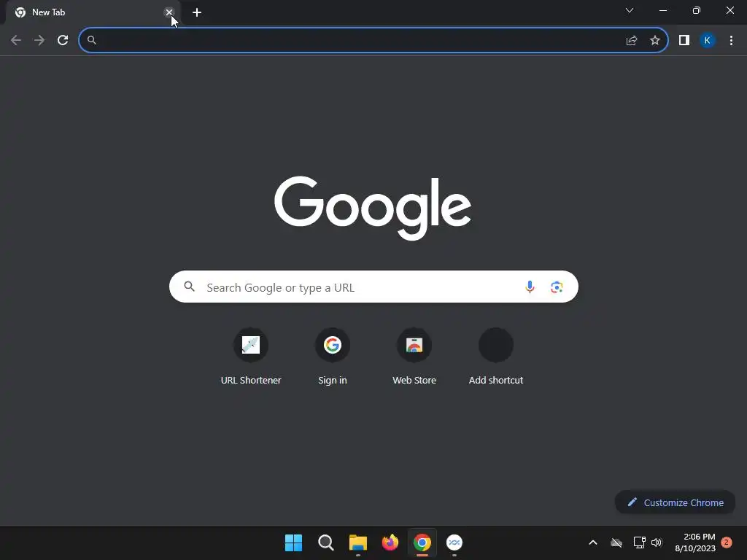Viewport: 747px width, 560px height.
Task: Click the Google search box
Action: coord(373,287)
